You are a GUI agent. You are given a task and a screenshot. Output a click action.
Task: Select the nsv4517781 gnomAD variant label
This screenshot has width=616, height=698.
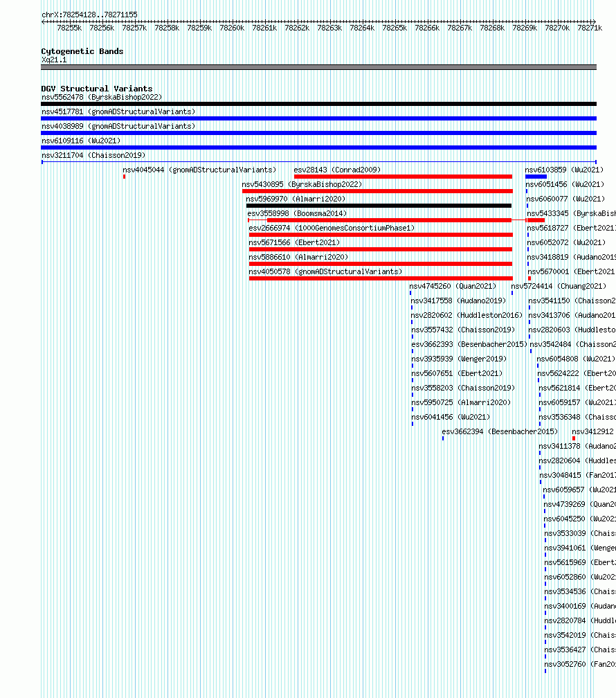click(x=118, y=111)
